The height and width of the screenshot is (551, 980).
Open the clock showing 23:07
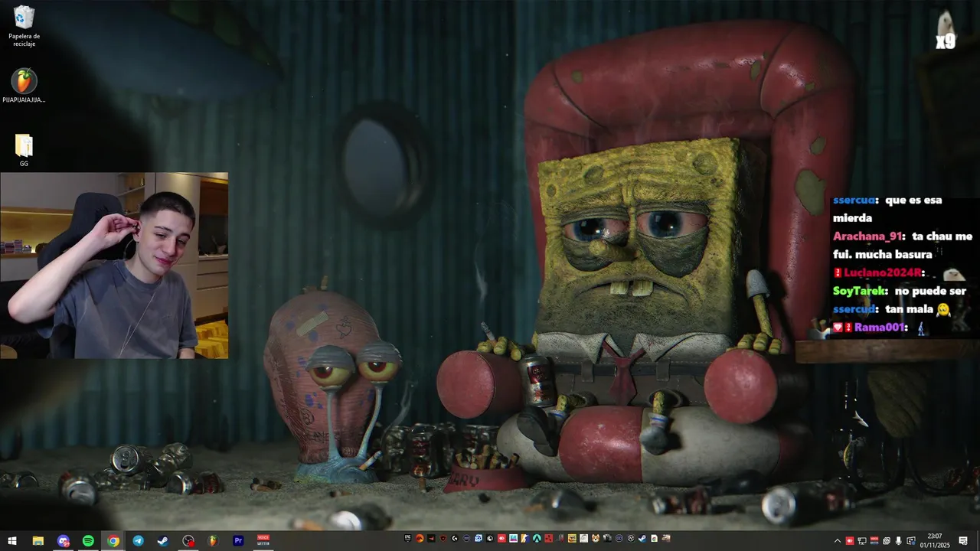pos(935,540)
